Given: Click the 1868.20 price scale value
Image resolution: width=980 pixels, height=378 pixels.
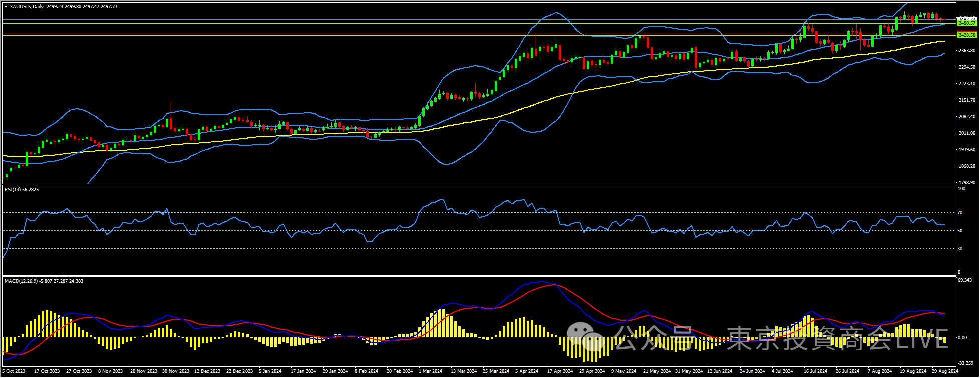Looking at the screenshot, I should pos(967,166).
